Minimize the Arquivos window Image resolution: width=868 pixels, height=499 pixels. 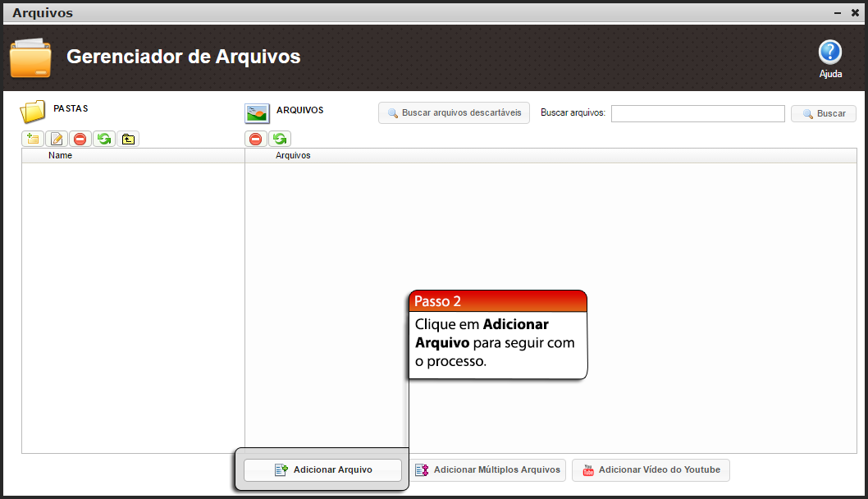[837, 13]
